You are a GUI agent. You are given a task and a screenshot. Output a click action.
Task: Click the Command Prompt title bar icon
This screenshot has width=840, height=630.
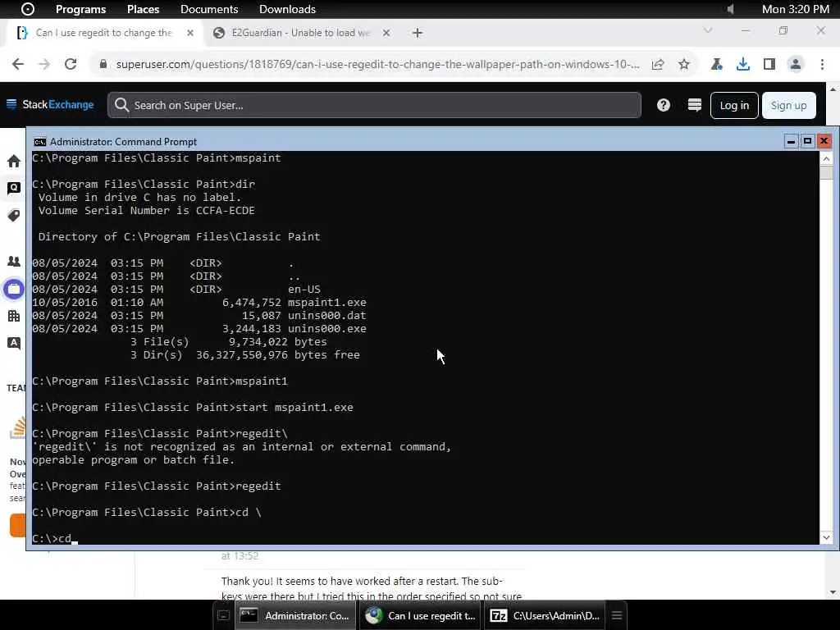point(39,142)
